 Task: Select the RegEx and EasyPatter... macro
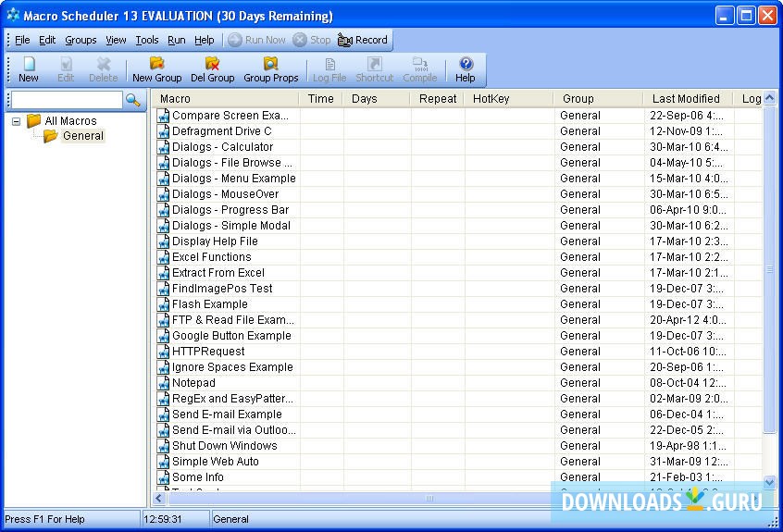[x=232, y=398]
